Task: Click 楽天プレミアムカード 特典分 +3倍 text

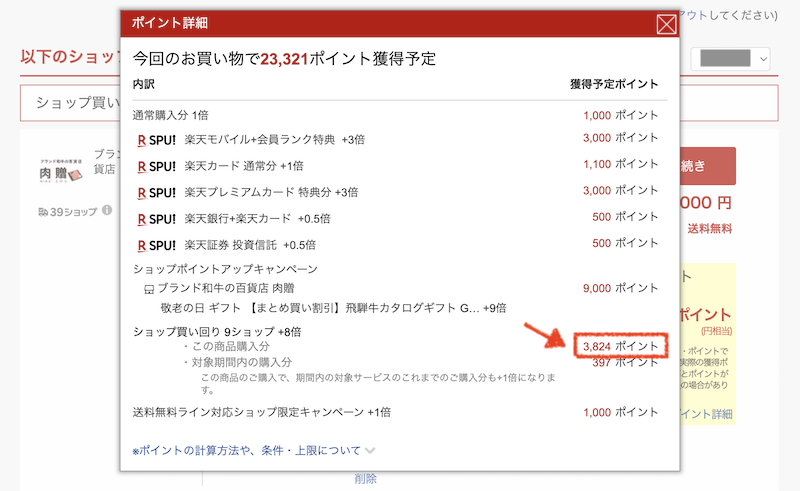Action: pyautogui.click(x=271, y=193)
